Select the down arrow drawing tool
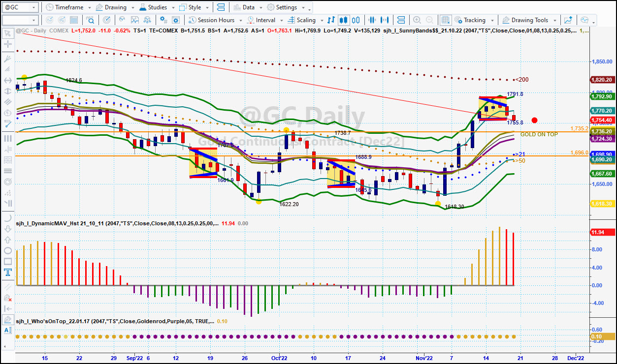The width and height of the screenshot is (617, 364). click(x=8, y=229)
